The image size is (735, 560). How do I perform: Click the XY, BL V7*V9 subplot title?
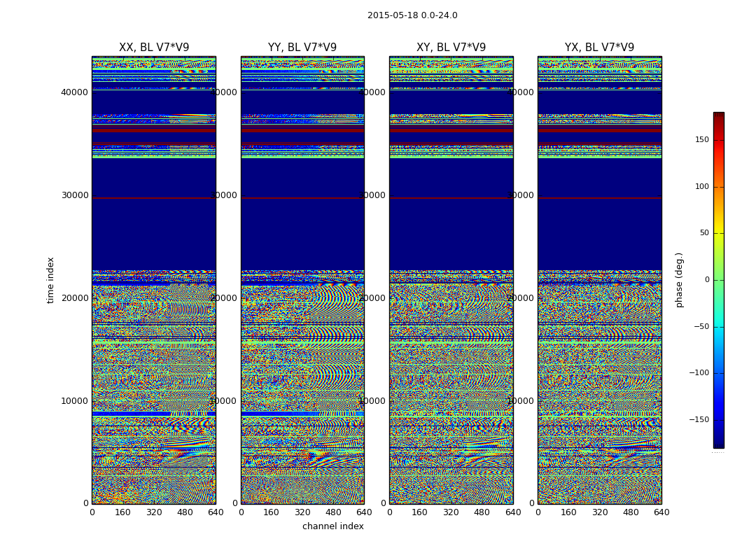coord(451,48)
